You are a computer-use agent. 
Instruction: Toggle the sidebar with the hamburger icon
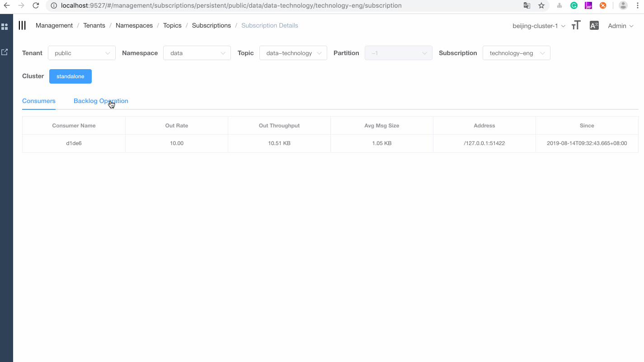[x=22, y=25]
